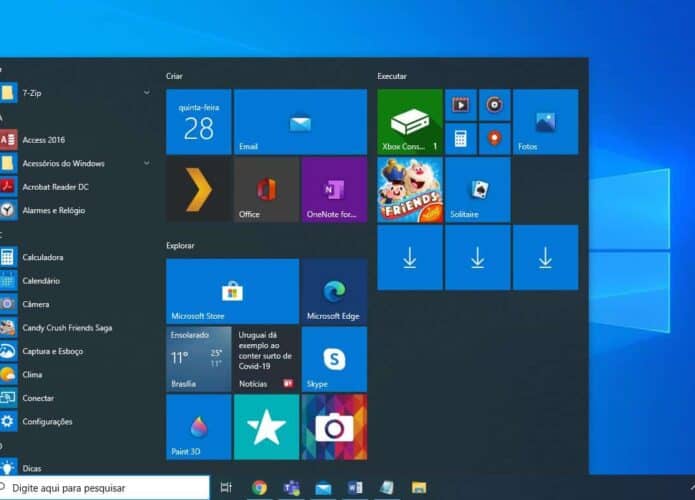Open Calendário from app list
This screenshot has width=695, height=500.
(x=75, y=281)
